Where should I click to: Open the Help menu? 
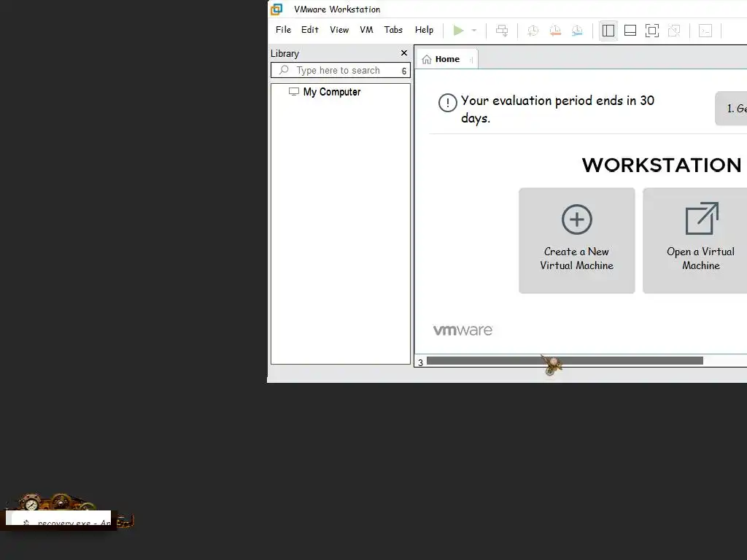[424, 30]
